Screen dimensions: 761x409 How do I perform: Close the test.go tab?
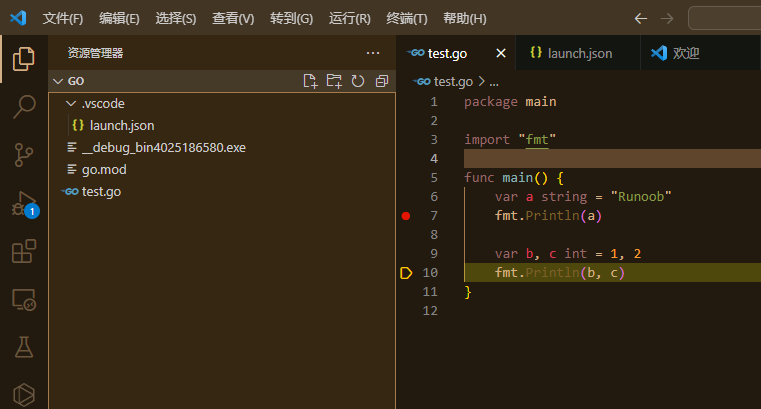501,53
